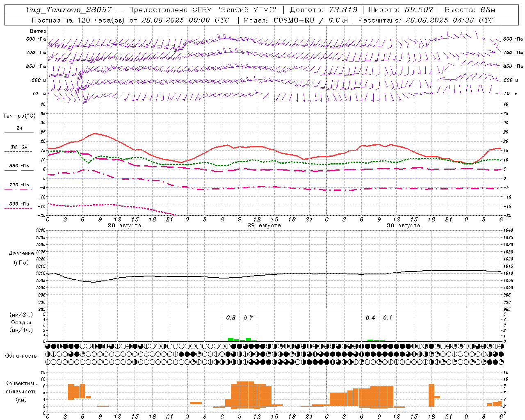Click the (мм/3ч.) precipitation unit label
This screenshot has height=420, width=525.
(x=21, y=315)
